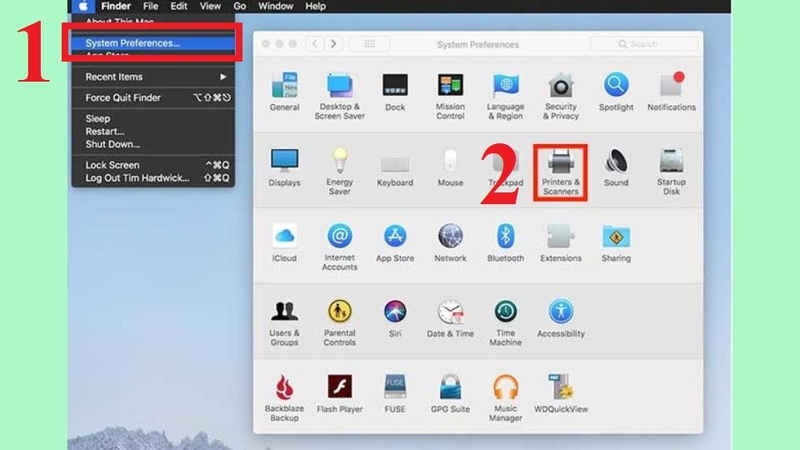The width and height of the screenshot is (800, 450).
Task: Open the Siri preferences pane
Action: [x=395, y=318]
